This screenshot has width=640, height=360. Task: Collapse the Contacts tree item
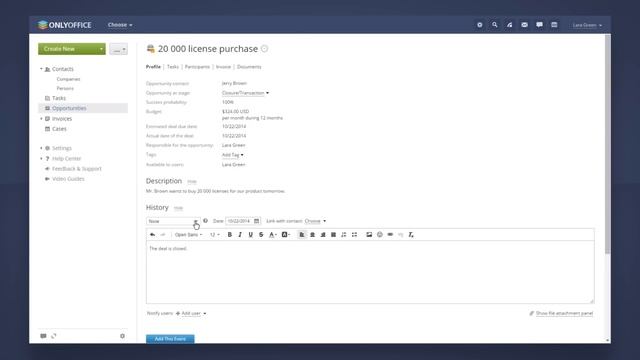coord(41,69)
